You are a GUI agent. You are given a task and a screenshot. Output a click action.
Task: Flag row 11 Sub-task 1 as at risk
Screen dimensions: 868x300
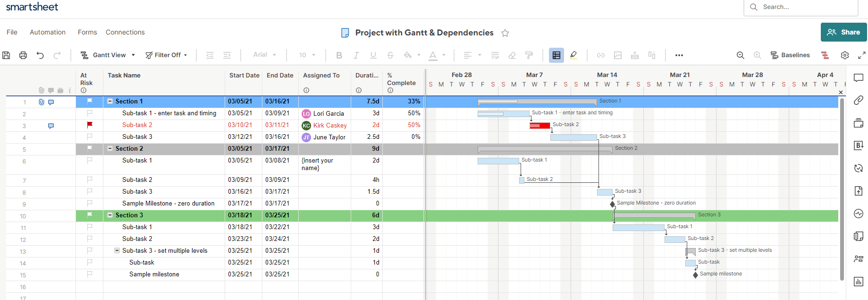pos(90,227)
